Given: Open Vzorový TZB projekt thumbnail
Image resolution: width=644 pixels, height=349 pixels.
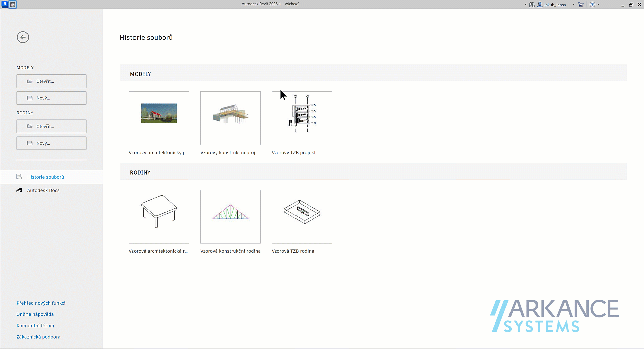Looking at the screenshot, I should pyautogui.click(x=302, y=118).
